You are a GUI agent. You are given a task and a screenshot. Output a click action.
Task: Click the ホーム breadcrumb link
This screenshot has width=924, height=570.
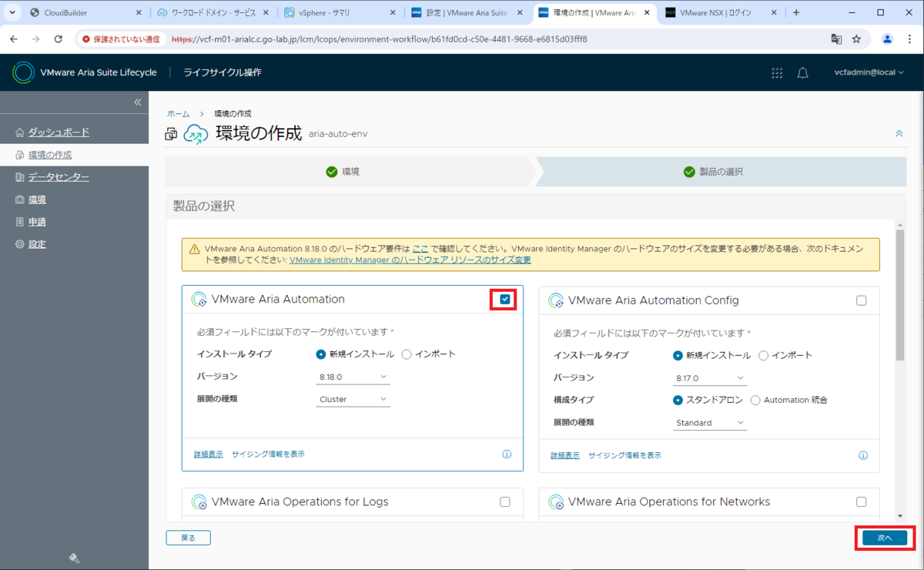(178, 114)
